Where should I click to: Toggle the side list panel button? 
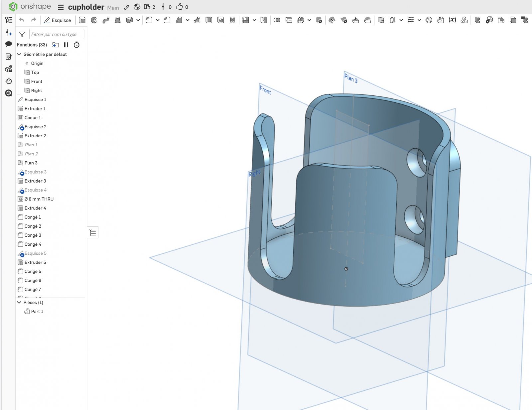click(x=93, y=232)
